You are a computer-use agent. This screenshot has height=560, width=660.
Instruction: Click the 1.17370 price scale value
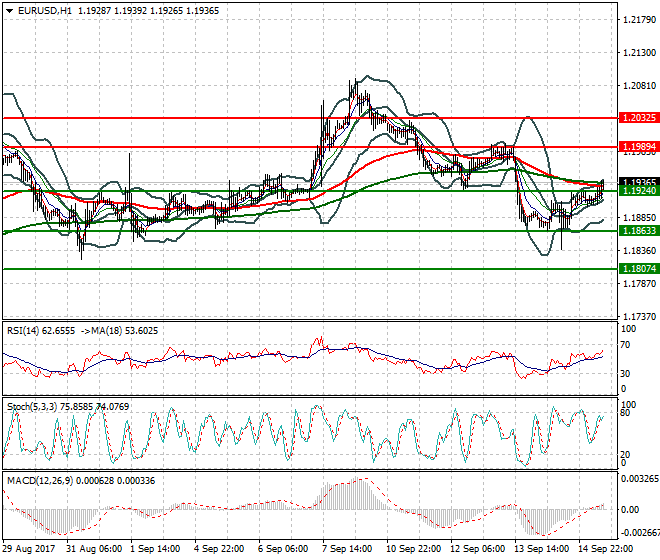coord(639,317)
